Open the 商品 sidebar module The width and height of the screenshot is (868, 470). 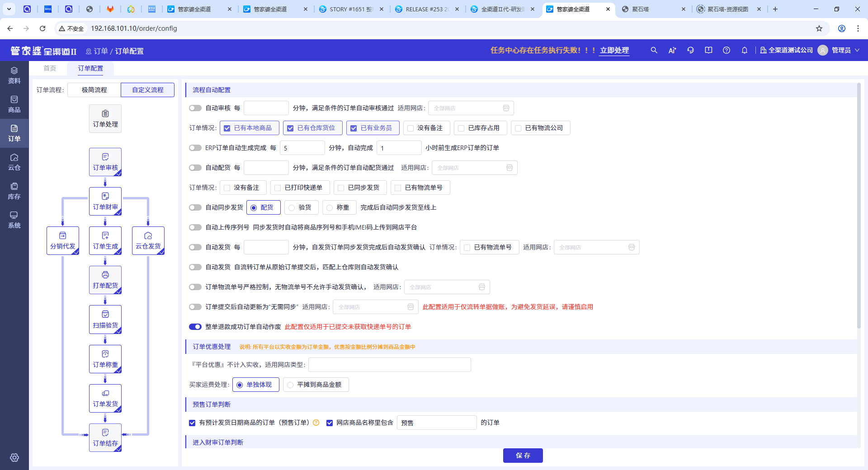tap(14, 104)
